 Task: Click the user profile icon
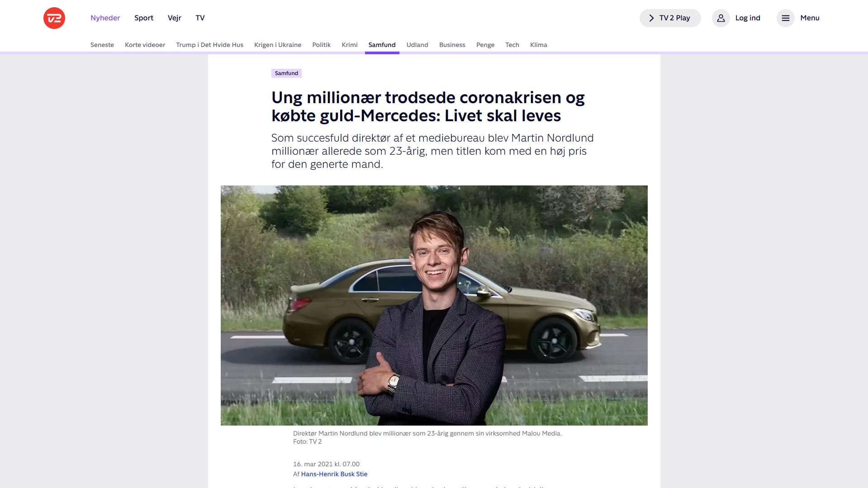(721, 18)
